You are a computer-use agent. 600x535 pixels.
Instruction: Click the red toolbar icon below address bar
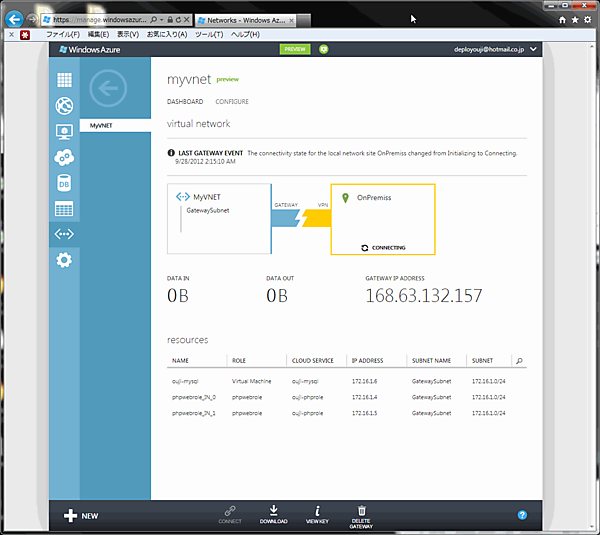pos(25,35)
